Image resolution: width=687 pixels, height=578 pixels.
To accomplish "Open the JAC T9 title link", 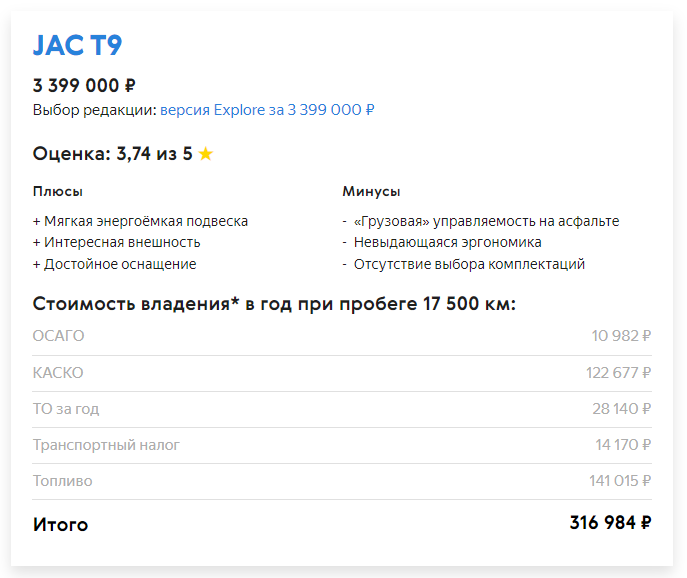I will (x=78, y=45).
